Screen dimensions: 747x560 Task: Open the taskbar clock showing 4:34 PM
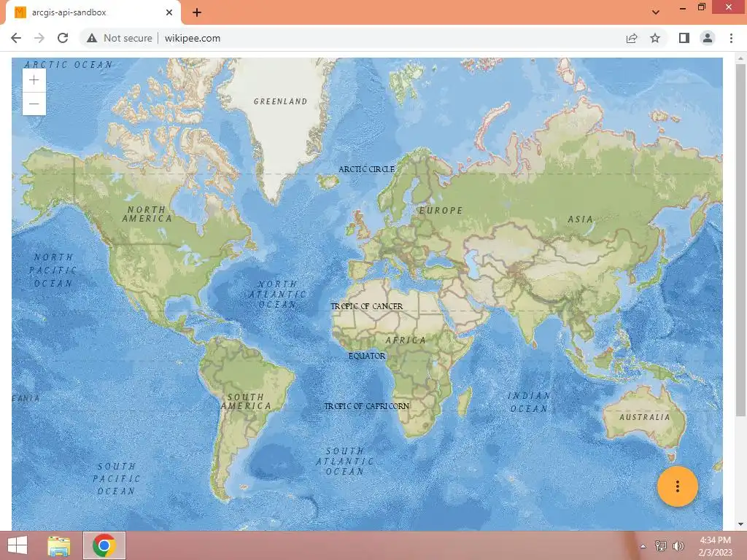[715, 546]
